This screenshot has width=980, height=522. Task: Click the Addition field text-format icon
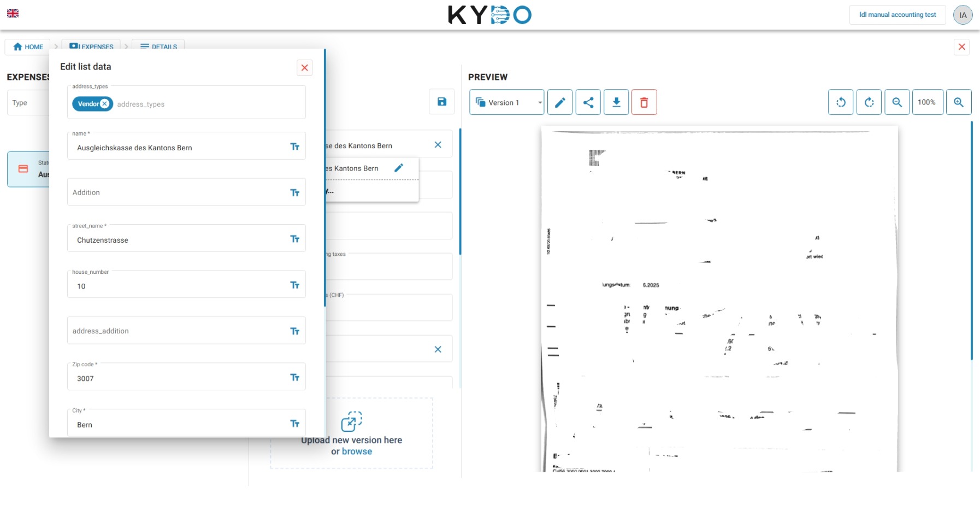coord(295,192)
